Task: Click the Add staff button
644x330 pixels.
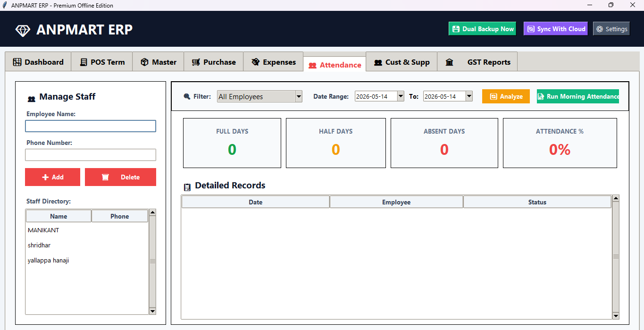Action: point(52,177)
